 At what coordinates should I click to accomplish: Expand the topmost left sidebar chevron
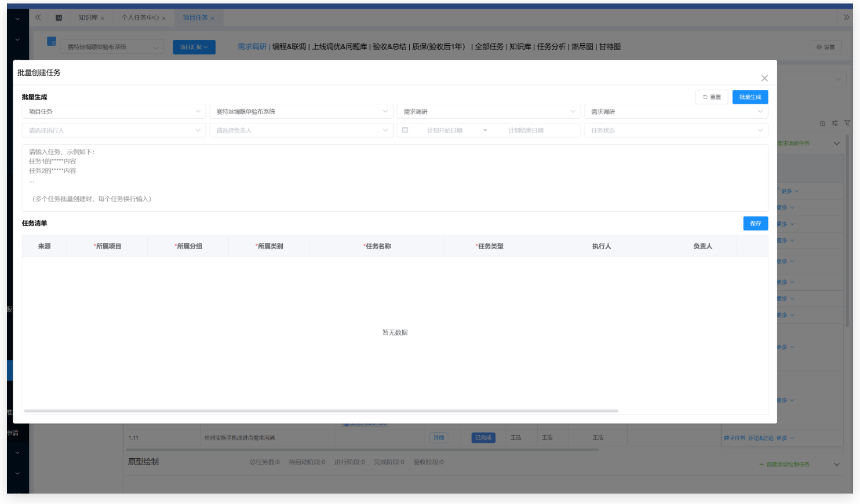tap(17, 19)
